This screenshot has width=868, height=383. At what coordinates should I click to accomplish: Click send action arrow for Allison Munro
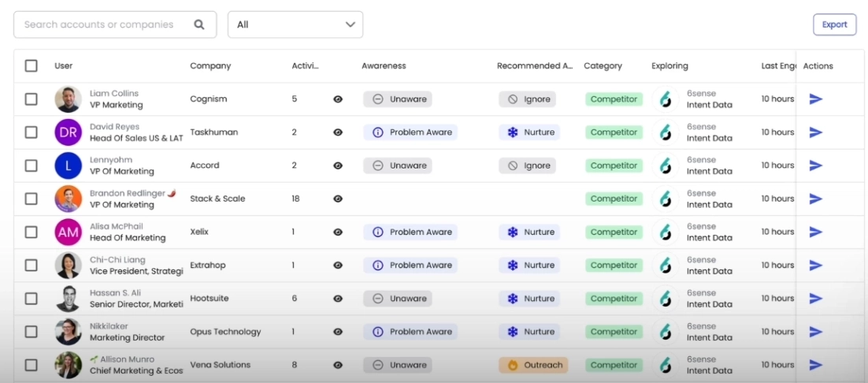815,365
